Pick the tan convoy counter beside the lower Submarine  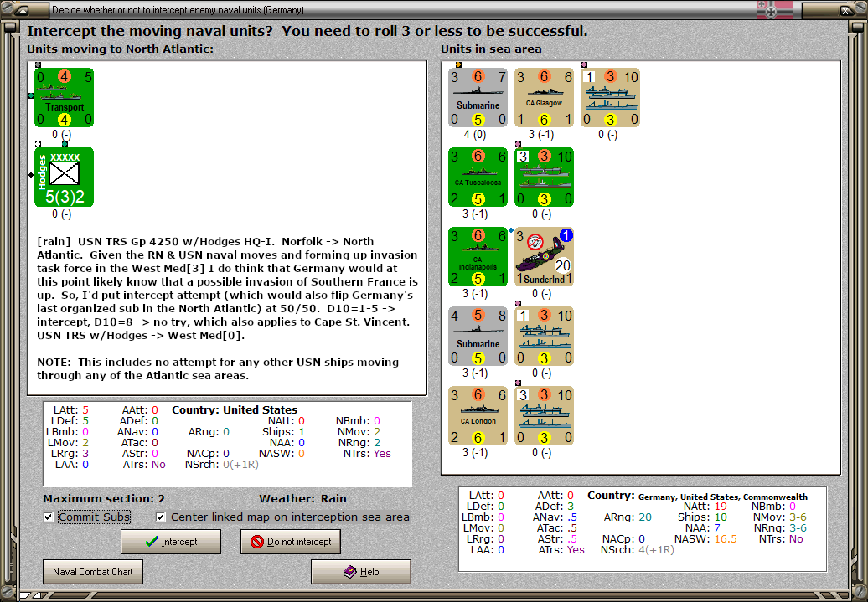coord(544,337)
